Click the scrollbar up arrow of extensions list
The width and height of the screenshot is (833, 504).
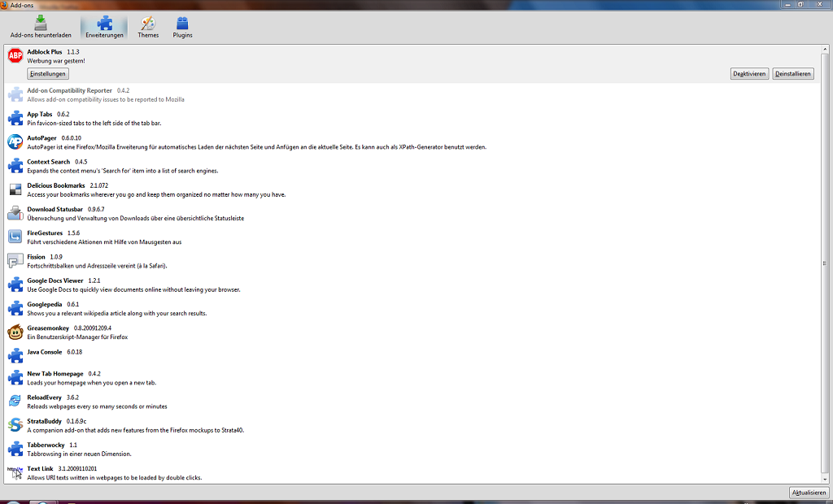[x=825, y=50]
